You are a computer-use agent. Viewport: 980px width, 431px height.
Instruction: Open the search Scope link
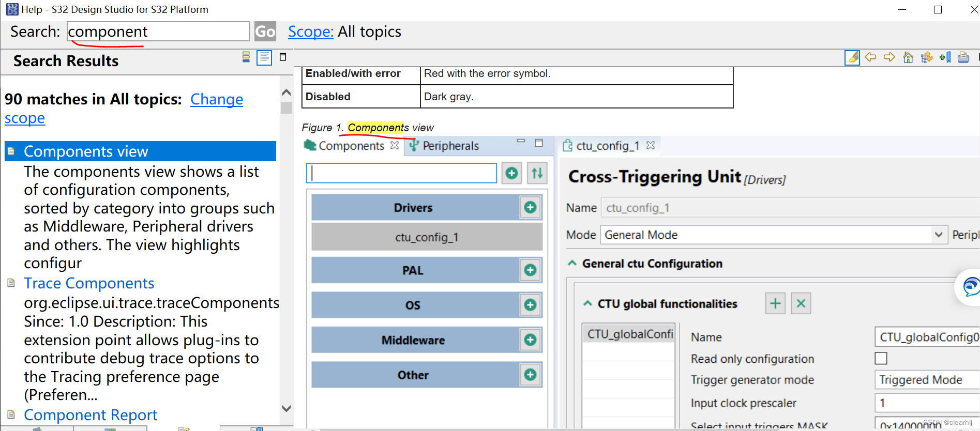tap(310, 32)
